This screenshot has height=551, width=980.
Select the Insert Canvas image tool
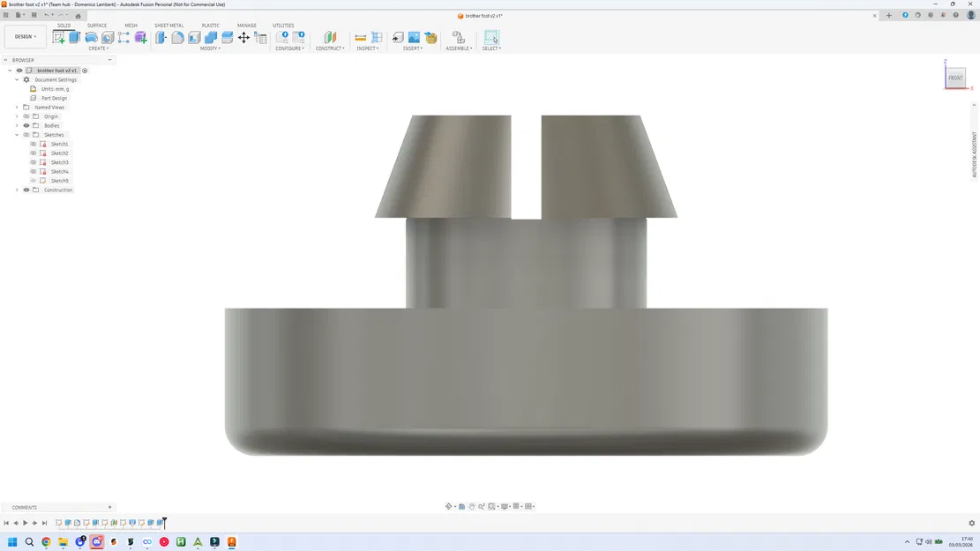(x=414, y=38)
